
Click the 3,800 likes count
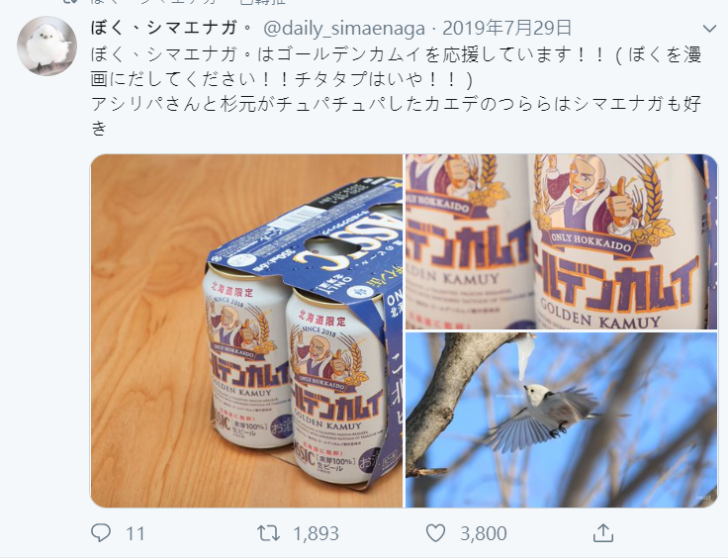pyautogui.click(x=484, y=533)
